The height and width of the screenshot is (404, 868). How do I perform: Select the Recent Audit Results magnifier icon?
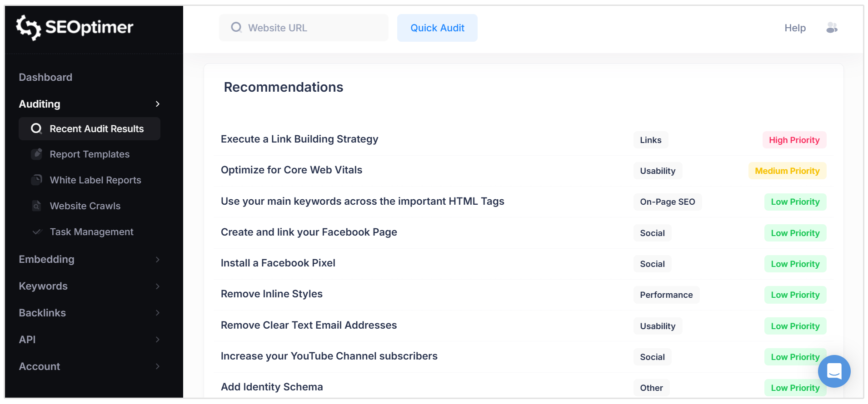pyautogui.click(x=36, y=128)
